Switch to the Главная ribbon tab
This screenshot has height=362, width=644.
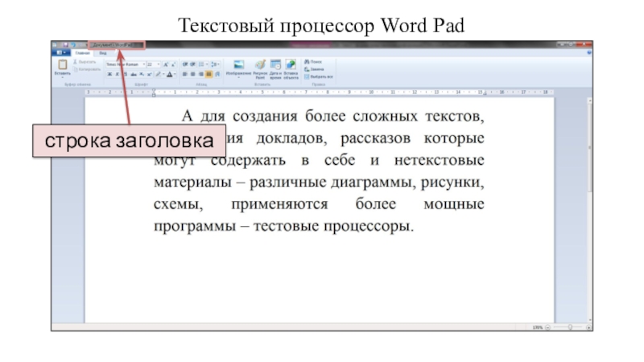tap(83, 53)
